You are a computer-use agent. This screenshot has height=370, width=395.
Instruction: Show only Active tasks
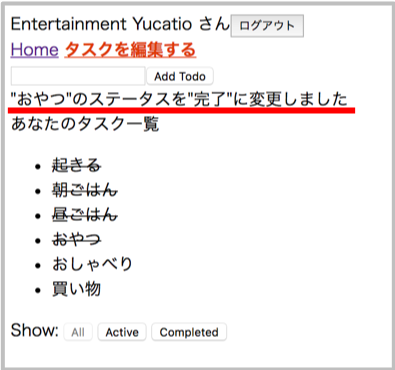pyautogui.click(x=122, y=332)
